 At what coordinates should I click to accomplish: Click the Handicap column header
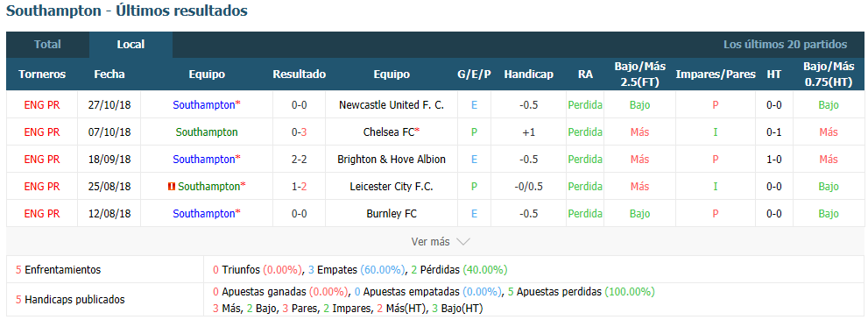click(529, 75)
